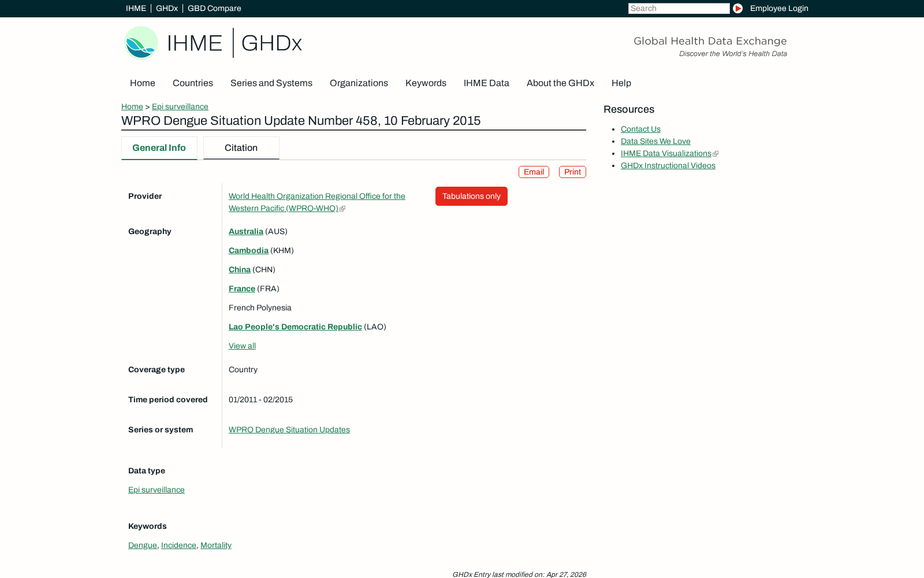Image resolution: width=924 pixels, height=578 pixels.
Task: Select the General Info tab
Action: 159,148
